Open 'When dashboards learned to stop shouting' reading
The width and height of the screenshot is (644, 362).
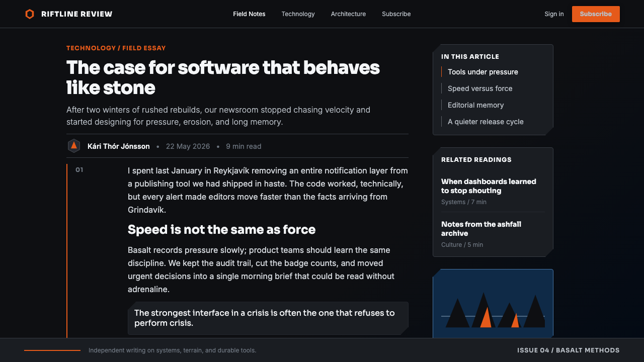tap(489, 186)
